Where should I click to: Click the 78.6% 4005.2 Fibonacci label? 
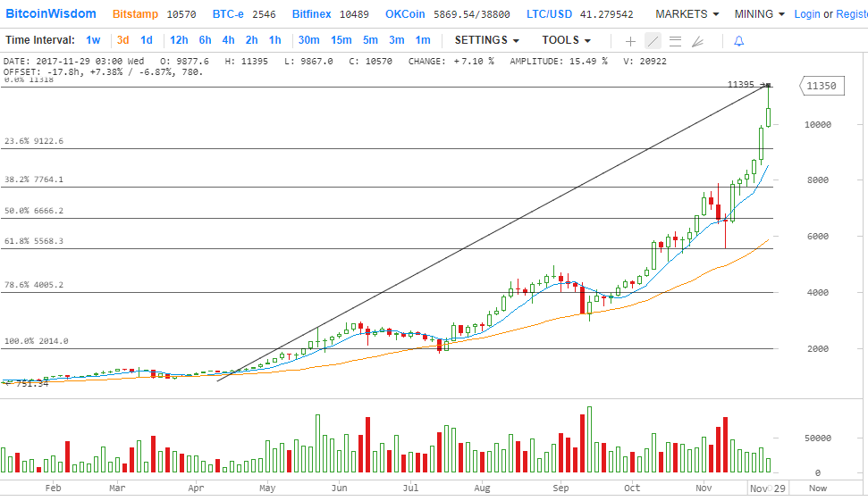pos(34,285)
